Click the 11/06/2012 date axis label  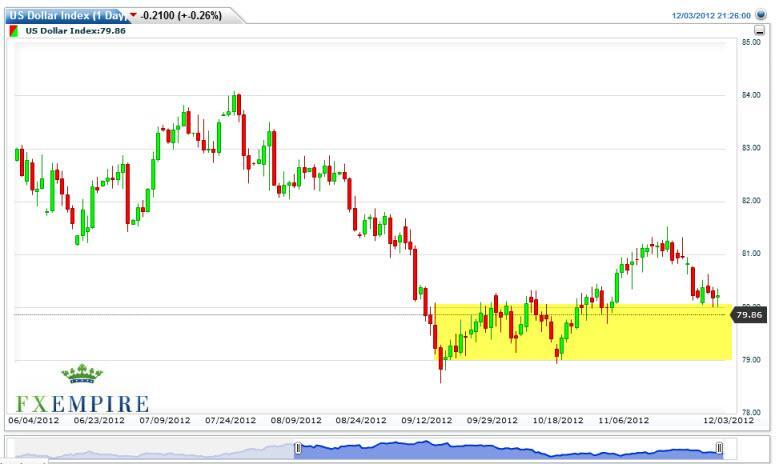click(x=623, y=420)
